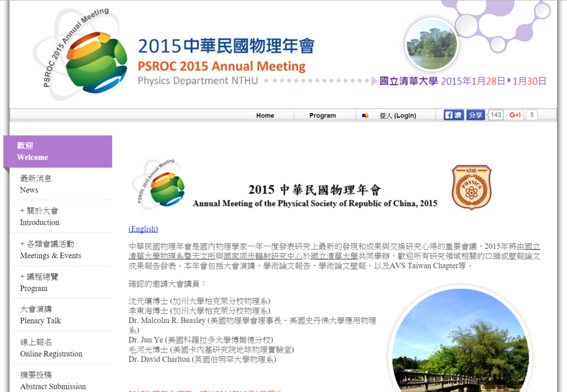Open the Program item in top navigation
The width and height of the screenshot is (567, 392).
[322, 116]
